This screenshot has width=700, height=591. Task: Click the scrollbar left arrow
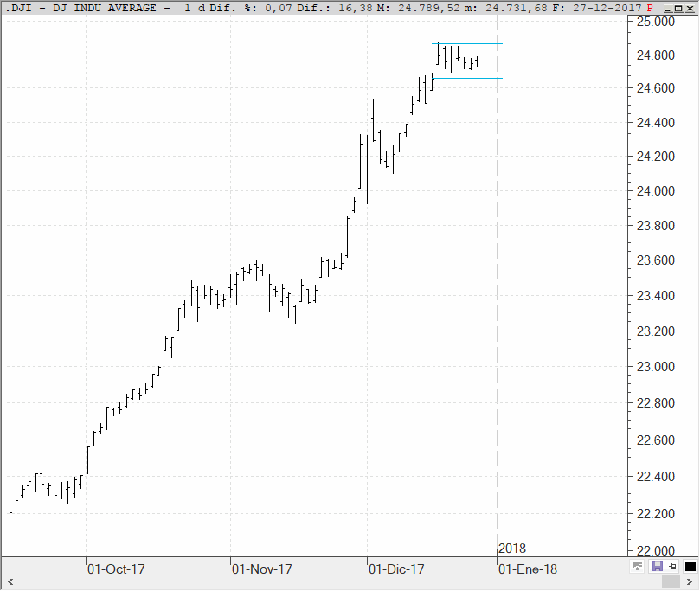click(x=10, y=582)
